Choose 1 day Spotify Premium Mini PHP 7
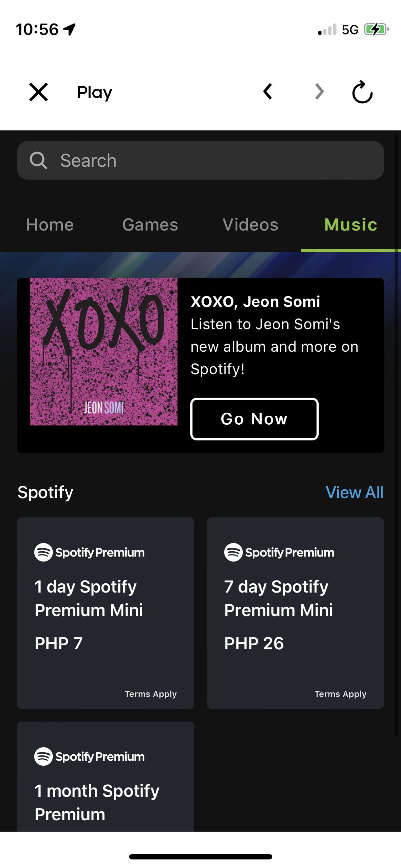Image resolution: width=401 pixels, height=868 pixels. pyautogui.click(x=106, y=613)
